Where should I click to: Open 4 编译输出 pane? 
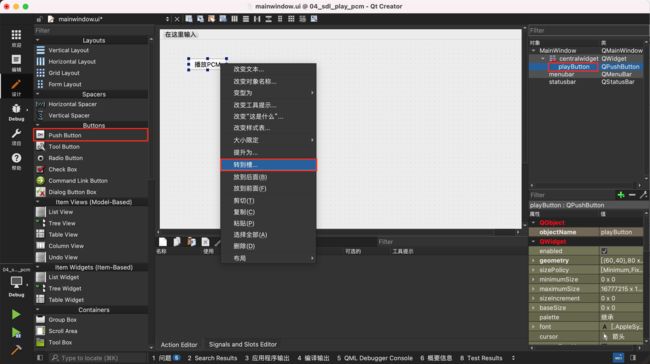[313, 358]
